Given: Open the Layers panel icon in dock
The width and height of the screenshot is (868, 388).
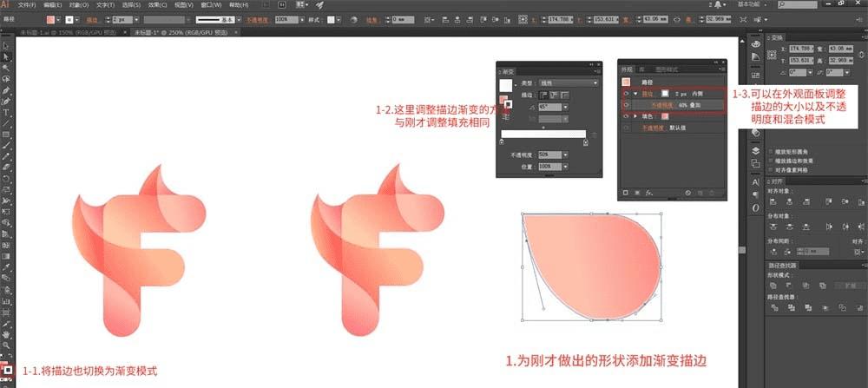Looking at the screenshot, I should click(x=756, y=150).
